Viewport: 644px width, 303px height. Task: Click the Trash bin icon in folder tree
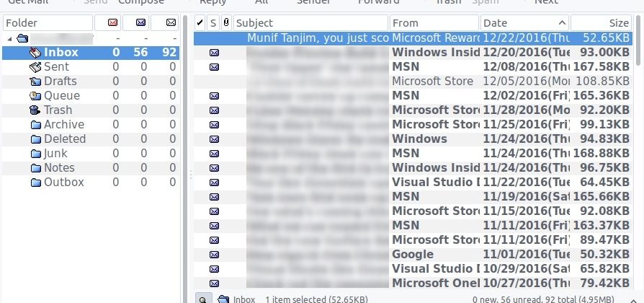pos(35,110)
